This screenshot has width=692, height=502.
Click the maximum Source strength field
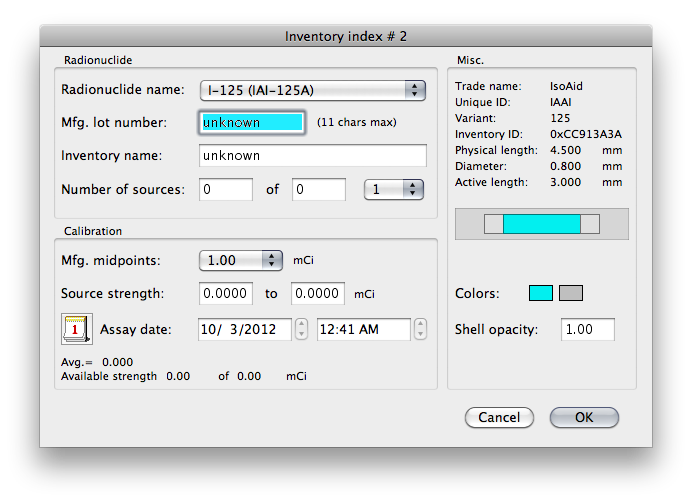318,294
